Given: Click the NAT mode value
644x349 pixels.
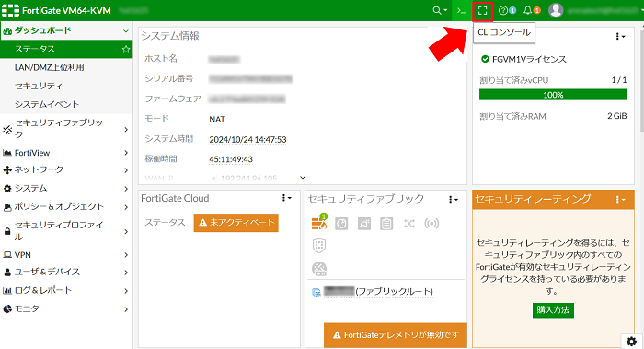Looking at the screenshot, I should [x=217, y=120].
